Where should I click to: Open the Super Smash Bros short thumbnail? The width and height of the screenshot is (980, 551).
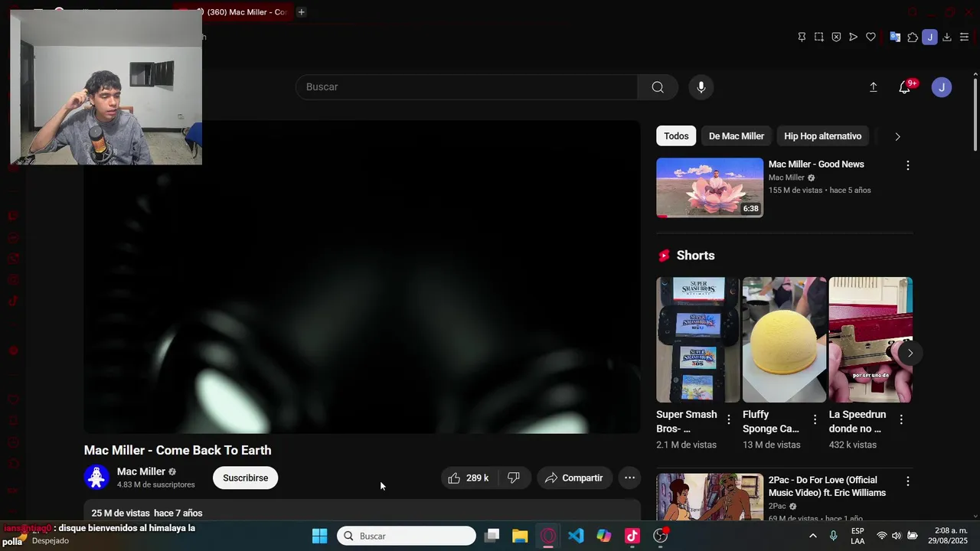click(x=698, y=340)
